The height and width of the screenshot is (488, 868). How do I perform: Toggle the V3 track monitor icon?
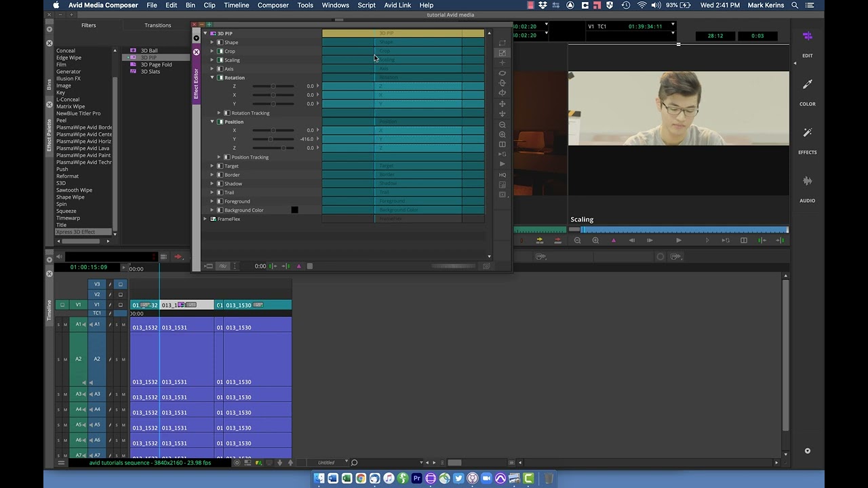tap(120, 285)
